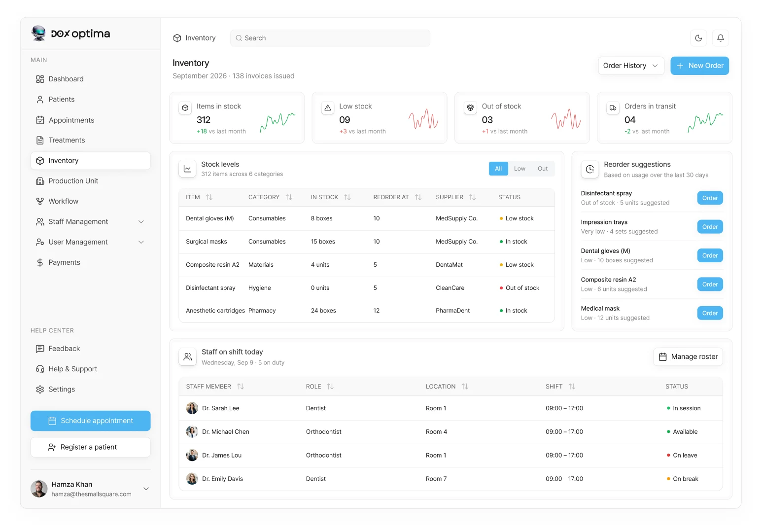This screenshot has width=762, height=532.
Task: Open Treatments section
Action: pyautogui.click(x=90, y=140)
